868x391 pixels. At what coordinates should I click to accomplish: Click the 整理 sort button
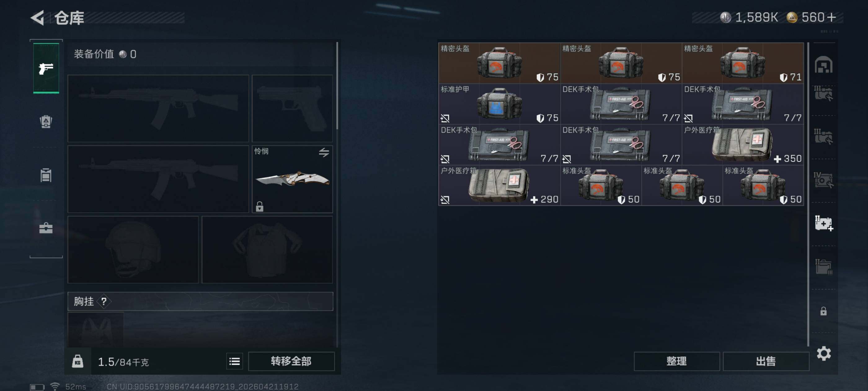pos(676,361)
